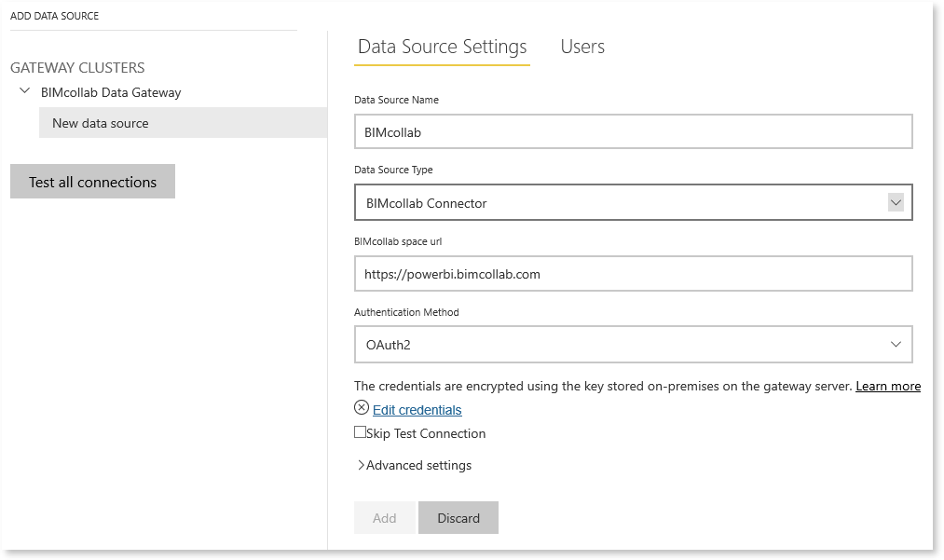Click the Discard button

[x=458, y=518]
